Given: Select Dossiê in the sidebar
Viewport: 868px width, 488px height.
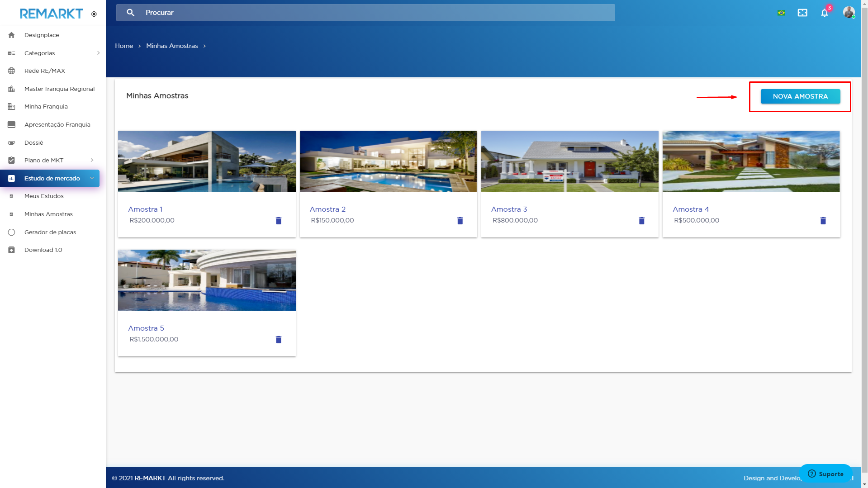Looking at the screenshot, I should pyautogui.click(x=33, y=142).
